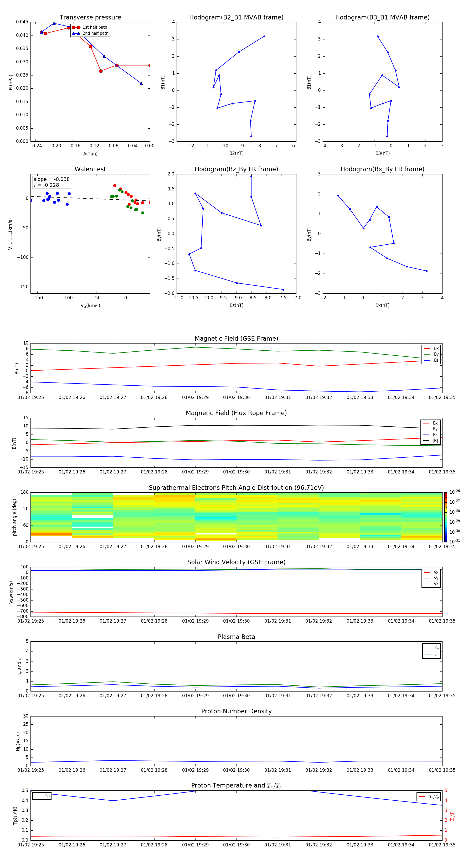This screenshot has height=868, width=473.
Task: Click the 'B2(nT)' x-axis label
Action: pyautogui.click(x=236, y=153)
